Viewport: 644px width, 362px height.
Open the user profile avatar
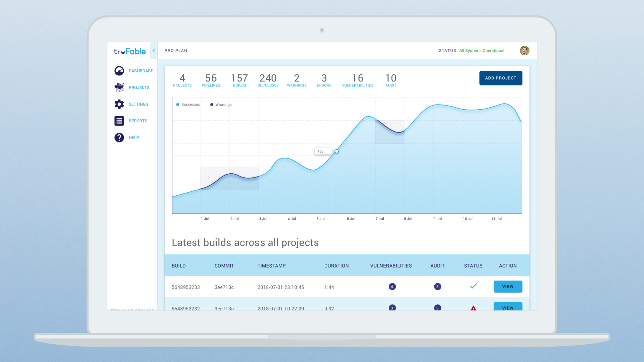tap(525, 51)
